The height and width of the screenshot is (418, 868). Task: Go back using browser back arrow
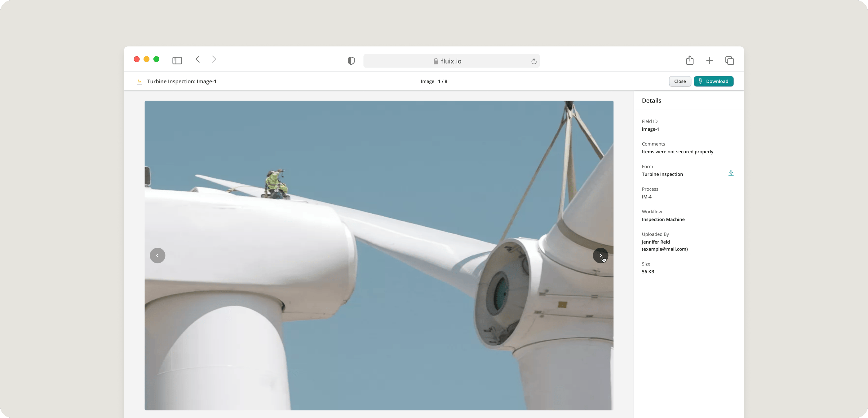point(198,59)
